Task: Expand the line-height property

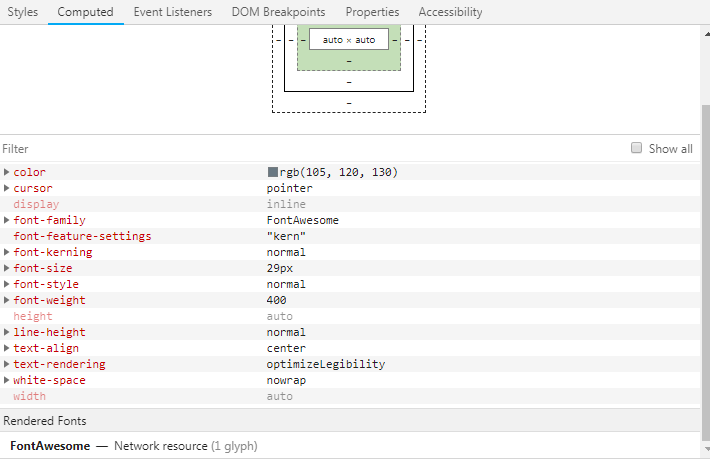Action: [7, 332]
